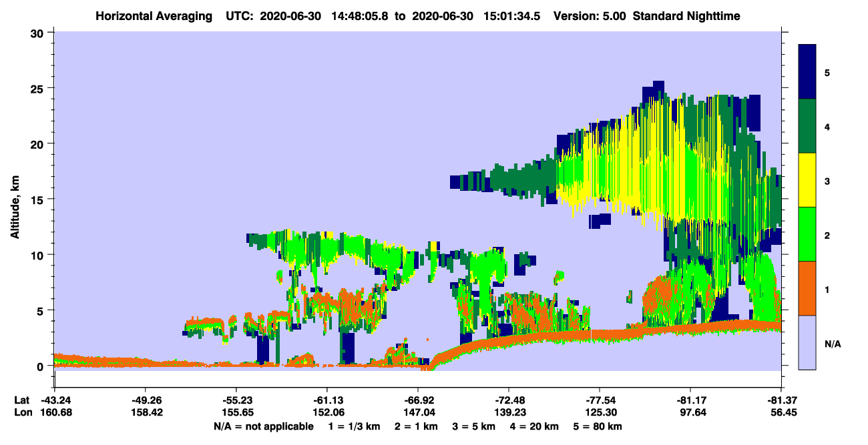Click the start time '14:48:05.8'
The width and height of the screenshot is (868, 445).
(359, 15)
